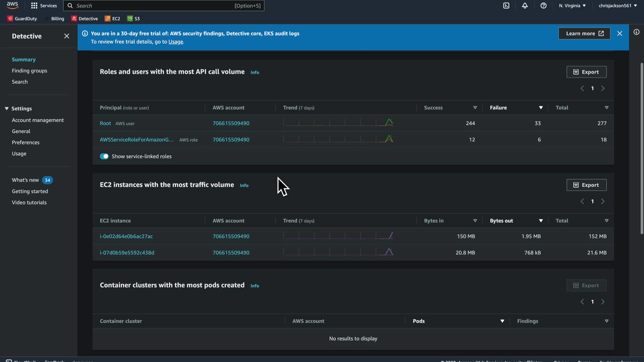Viewport: 644px width, 362px height.
Task: Click the notifications bell icon
Action: point(525,6)
